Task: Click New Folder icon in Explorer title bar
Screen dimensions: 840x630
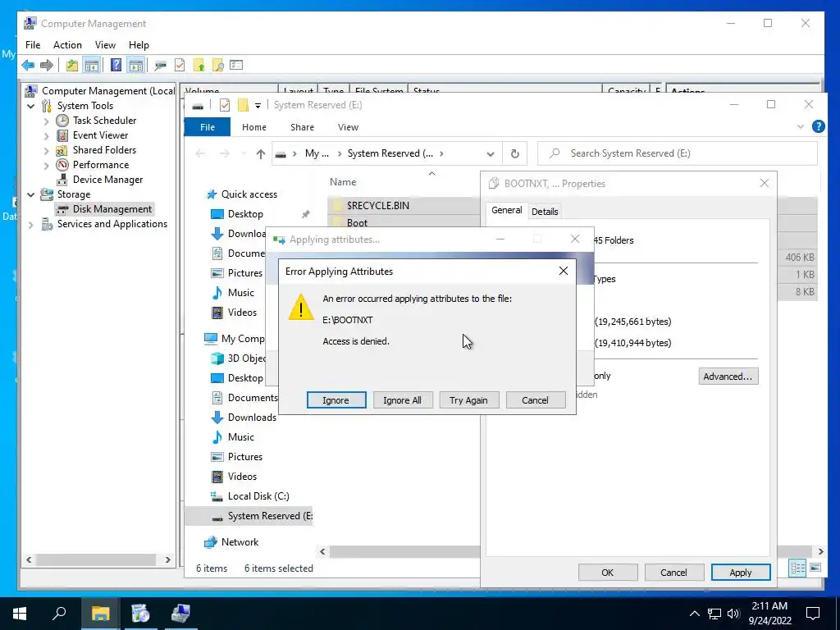Action: pos(243,105)
